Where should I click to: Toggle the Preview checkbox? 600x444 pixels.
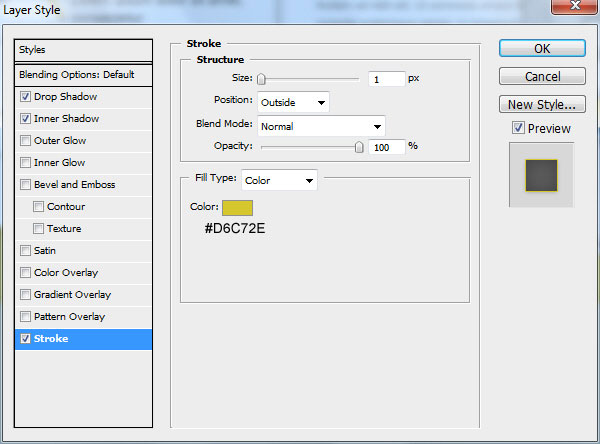pos(517,128)
